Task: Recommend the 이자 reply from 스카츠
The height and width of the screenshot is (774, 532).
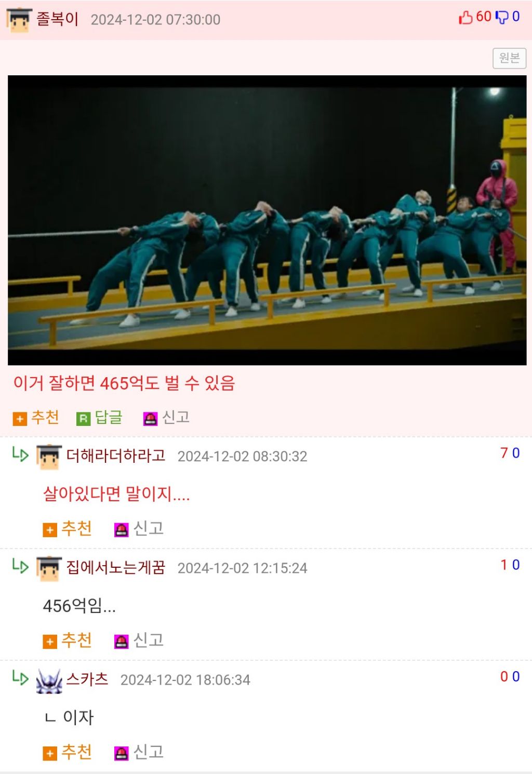Action: [x=68, y=752]
